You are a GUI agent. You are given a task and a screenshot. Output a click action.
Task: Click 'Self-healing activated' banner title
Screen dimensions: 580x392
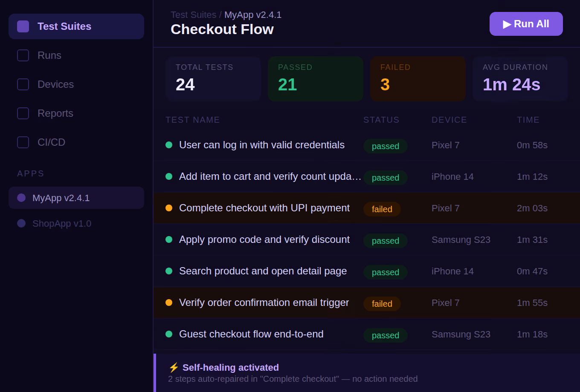point(231,367)
